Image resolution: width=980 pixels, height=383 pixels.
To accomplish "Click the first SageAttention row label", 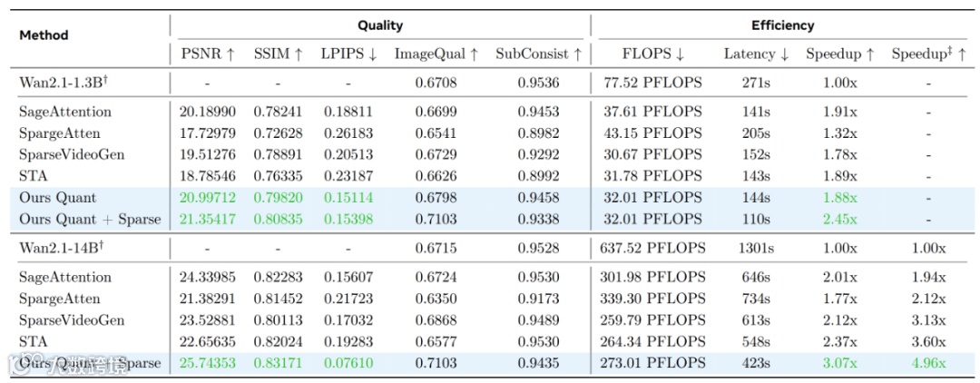I will pyautogui.click(x=65, y=113).
